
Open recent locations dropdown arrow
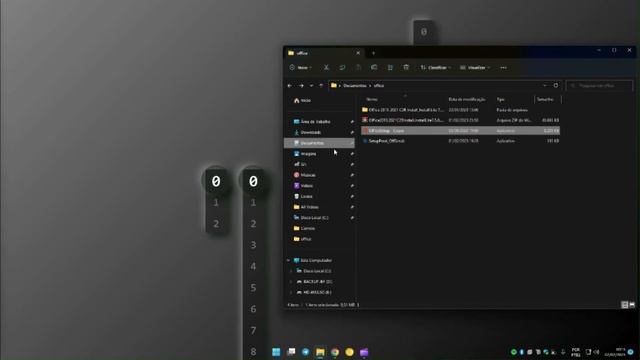click(x=311, y=86)
